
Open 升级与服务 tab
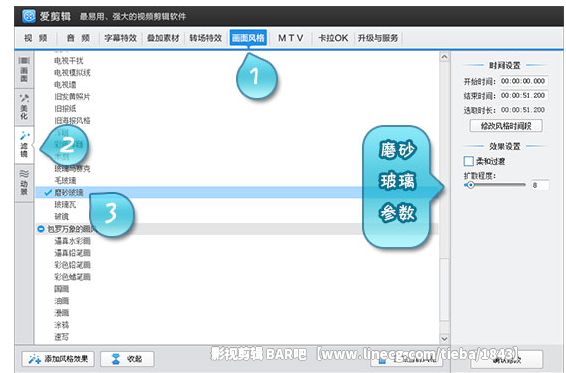click(x=378, y=38)
